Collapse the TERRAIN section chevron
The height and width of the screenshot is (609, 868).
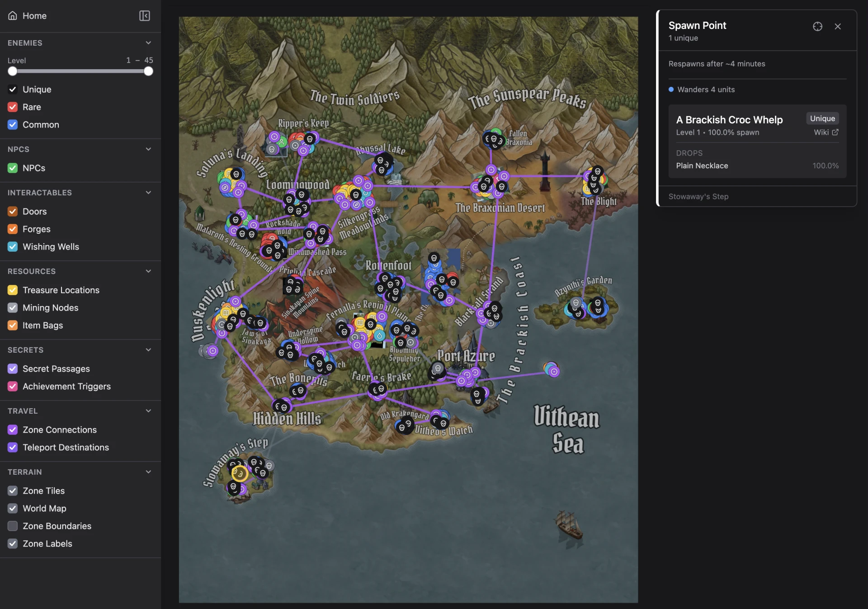coord(148,472)
